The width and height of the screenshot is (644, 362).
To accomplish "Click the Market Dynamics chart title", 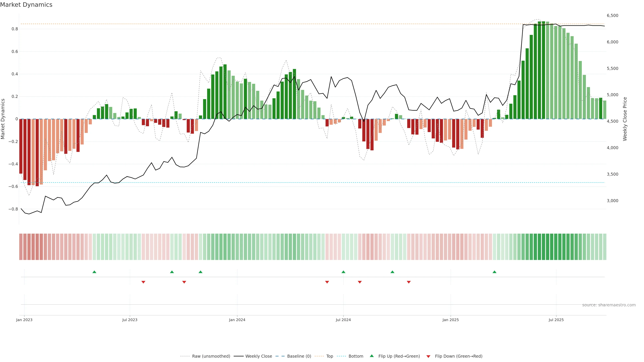I will (26, 5).
